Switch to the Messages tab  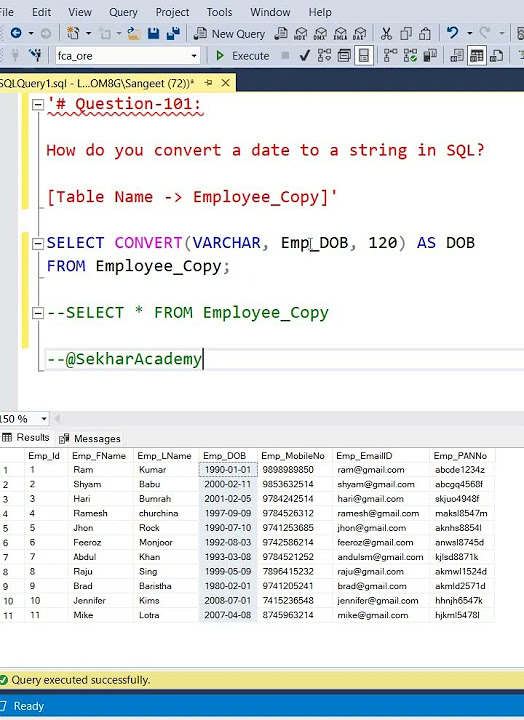pyautogui.click(x=90, y=439)
